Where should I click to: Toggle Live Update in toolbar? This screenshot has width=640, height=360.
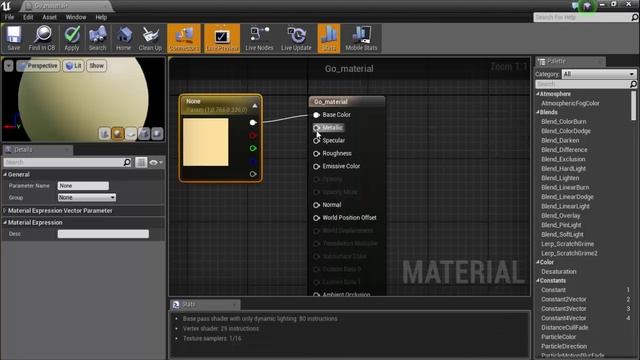[296, 38]
